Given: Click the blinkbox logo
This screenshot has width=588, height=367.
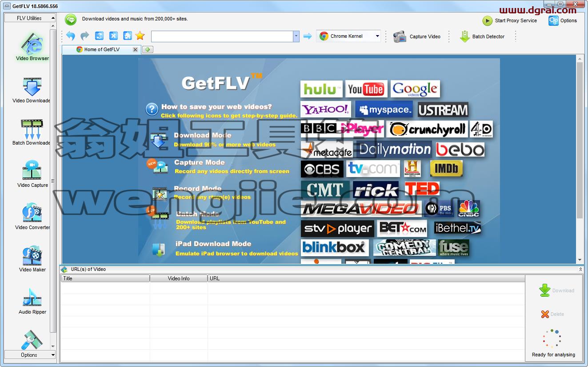Looking at the screenshot, I should 334,247.
